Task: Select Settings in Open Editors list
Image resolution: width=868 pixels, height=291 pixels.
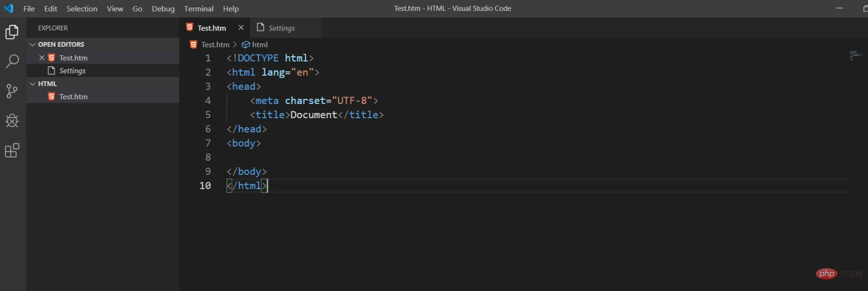Action: pyautogui.click(x=103, y=70)
